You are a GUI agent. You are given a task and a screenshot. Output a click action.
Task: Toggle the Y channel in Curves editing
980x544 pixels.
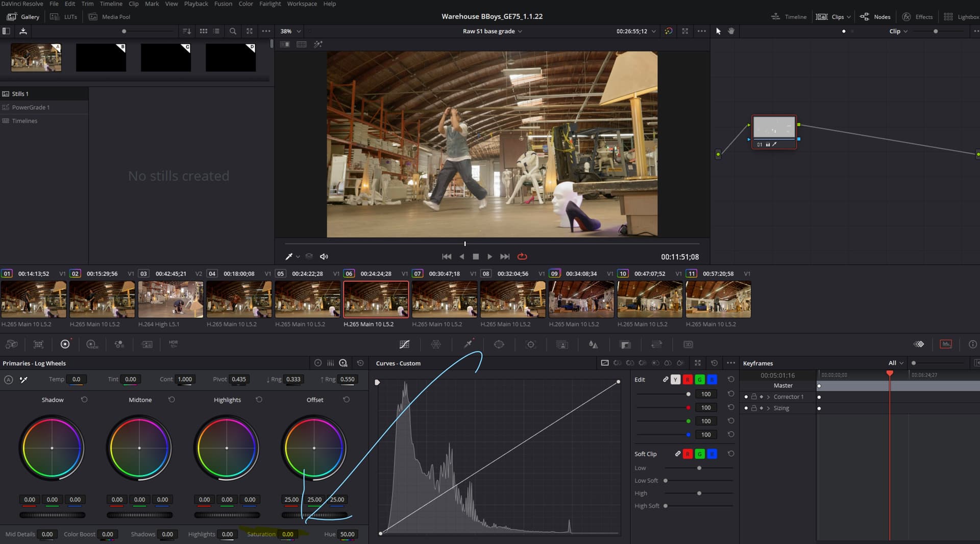676,380
